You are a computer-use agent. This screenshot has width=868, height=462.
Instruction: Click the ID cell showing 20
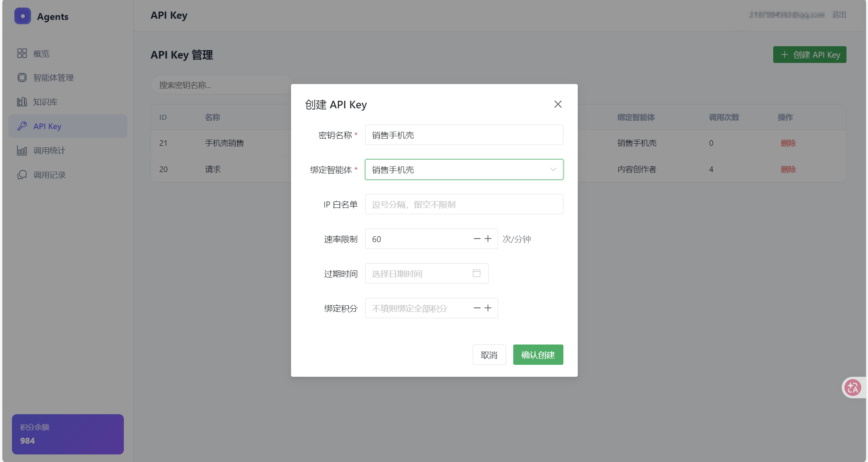[163, 169]
